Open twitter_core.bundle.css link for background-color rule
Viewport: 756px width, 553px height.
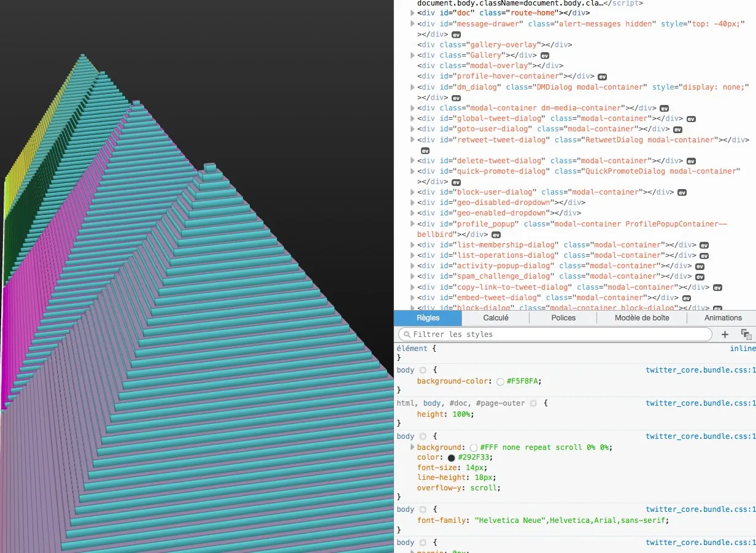coord(700,370)
